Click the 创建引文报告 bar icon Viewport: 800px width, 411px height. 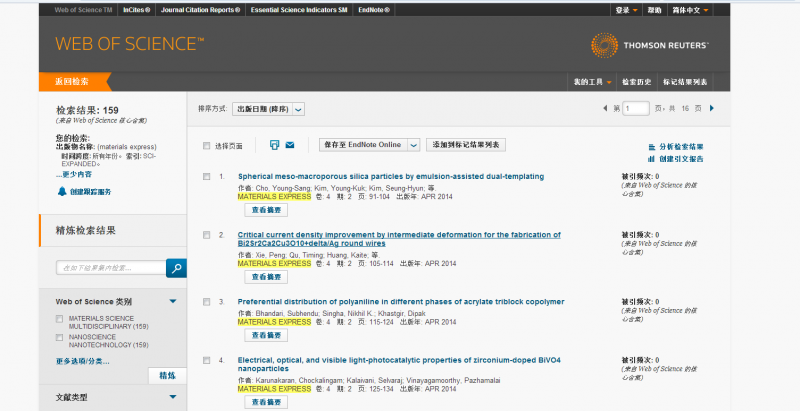(x=652, y=159)
